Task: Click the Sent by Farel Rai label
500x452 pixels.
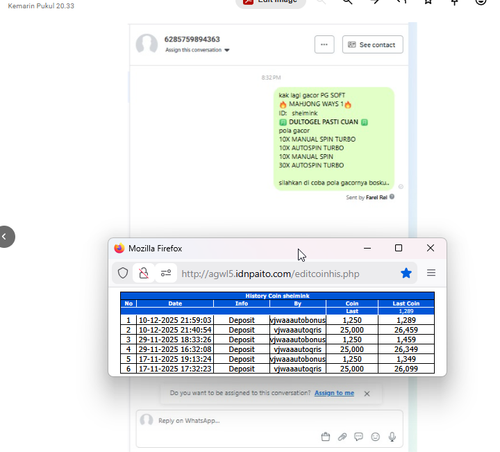Action: point(367,197)
